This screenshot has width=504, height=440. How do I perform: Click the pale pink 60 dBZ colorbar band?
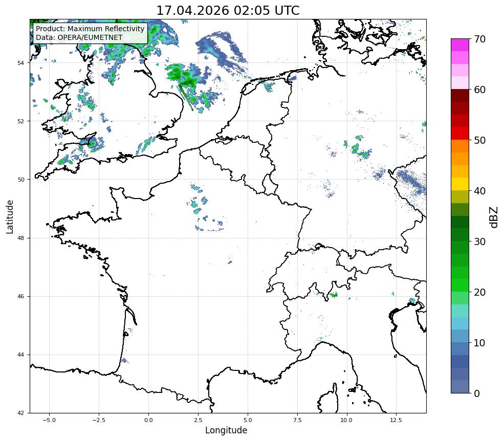tap(460, 82)
